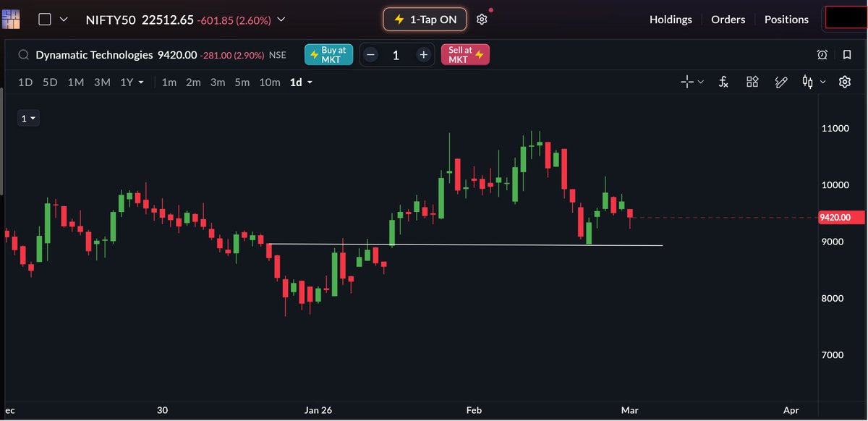The image size is (868, 421).
Task: Switch to 2m interval
Action: pos(193,82)
